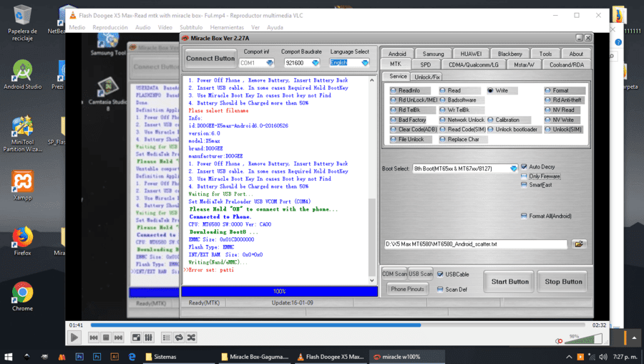This screenshot has width=644, height=364.
Task: Click the Connect Button
Action: [x=210, y=59]
